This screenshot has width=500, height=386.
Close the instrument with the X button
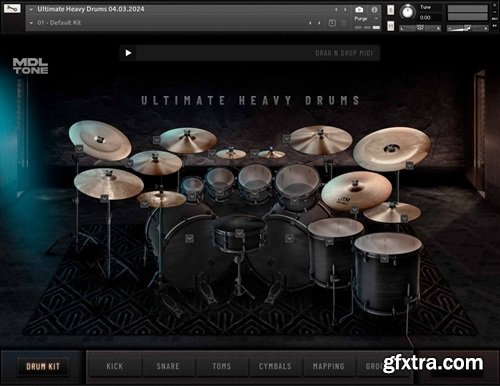pyautogui.click(x=494, y=5)
